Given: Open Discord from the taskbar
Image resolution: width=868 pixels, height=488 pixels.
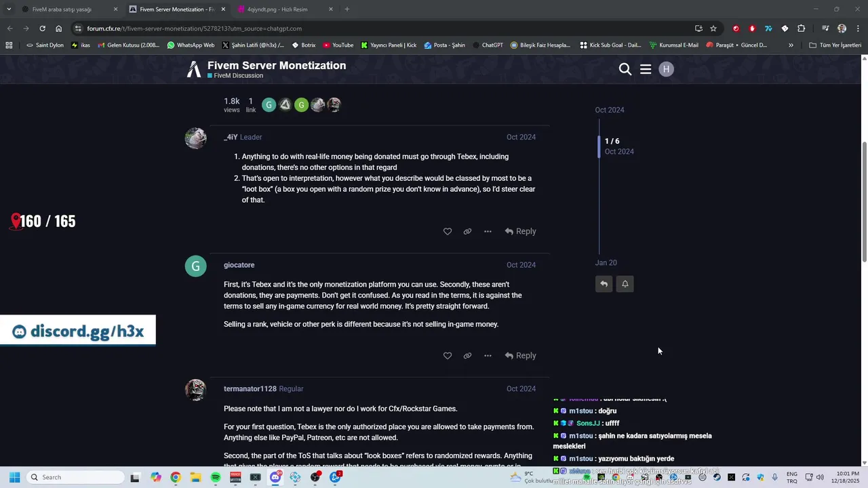Looking at the screenshot, I should pos(275,477).
